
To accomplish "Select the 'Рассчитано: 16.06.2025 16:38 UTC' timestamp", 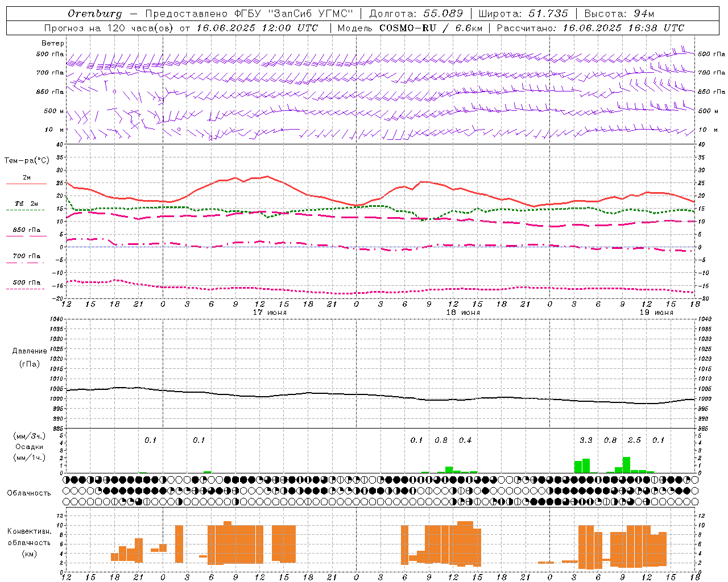I will [590, 28].
